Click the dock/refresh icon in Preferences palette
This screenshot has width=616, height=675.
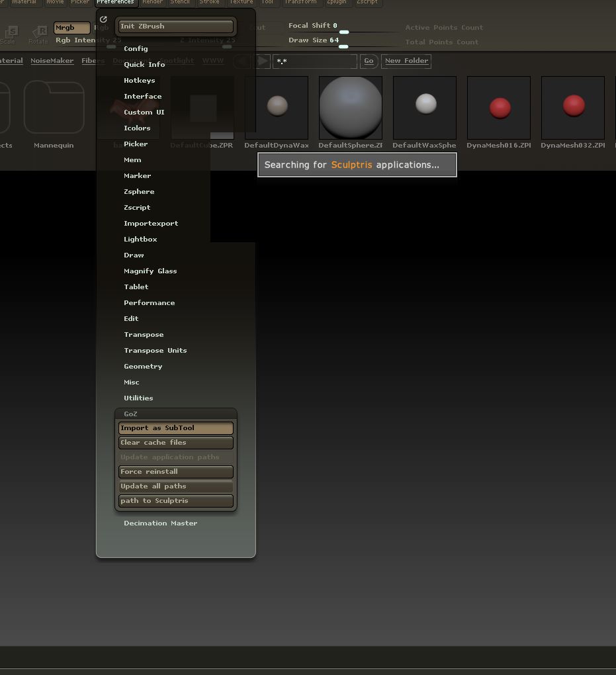[x=103, y=20]
